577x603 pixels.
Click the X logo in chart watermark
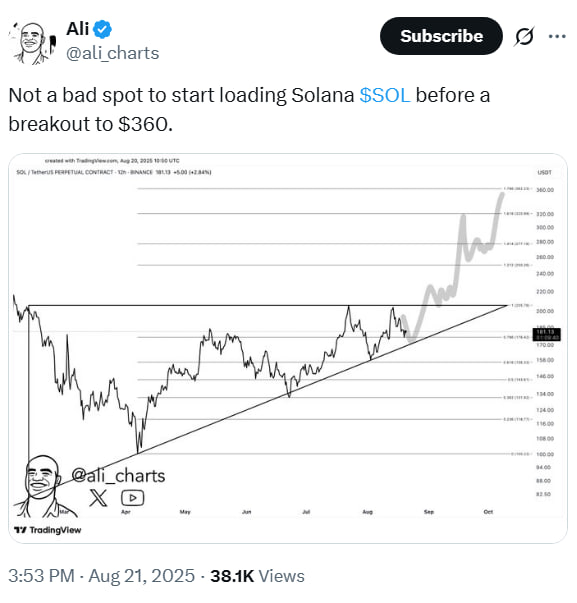coord(98,498)
